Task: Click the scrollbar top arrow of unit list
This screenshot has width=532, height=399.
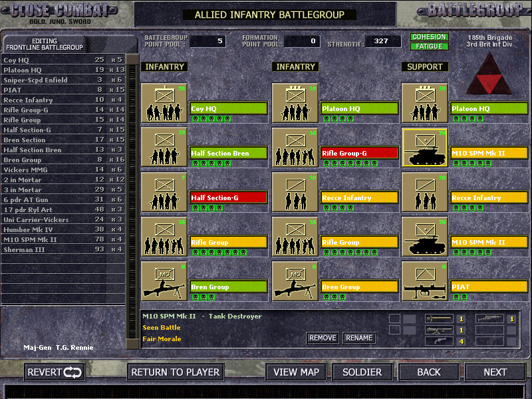Action: point(132,59)
